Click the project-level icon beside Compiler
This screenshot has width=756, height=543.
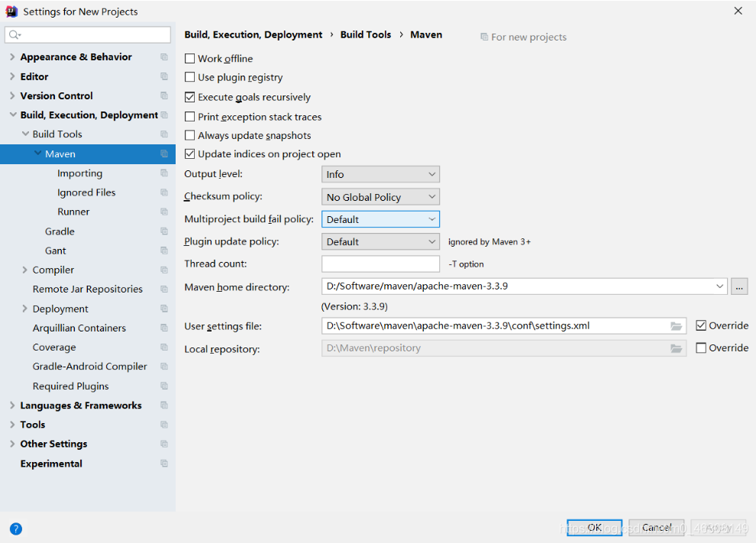[x=164, y=270]
